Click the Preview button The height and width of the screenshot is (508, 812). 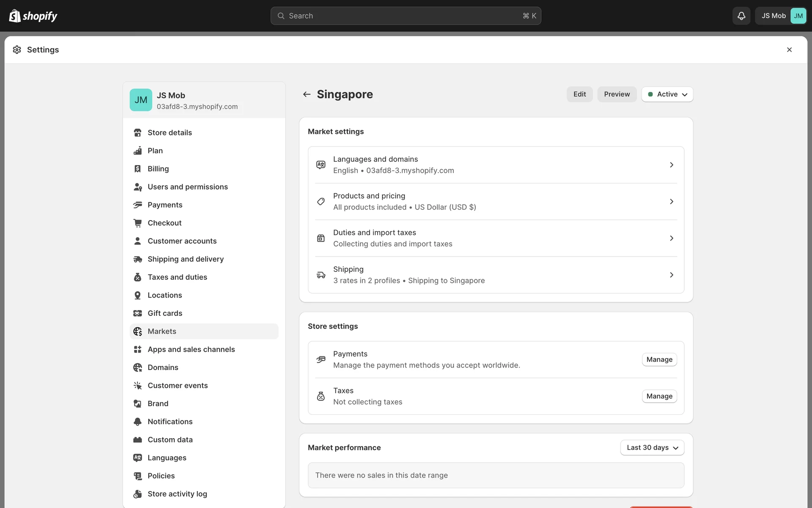[617, 94]
